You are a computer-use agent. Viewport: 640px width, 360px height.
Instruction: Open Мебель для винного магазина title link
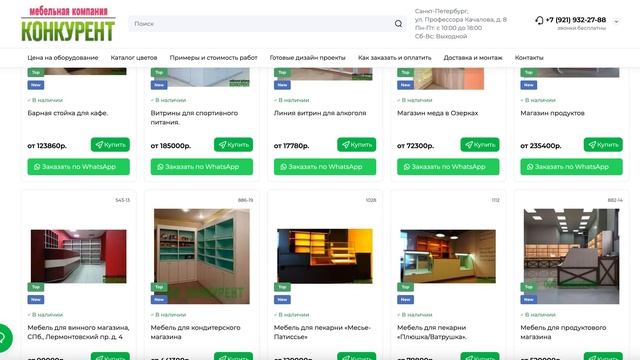pos(78,332)
